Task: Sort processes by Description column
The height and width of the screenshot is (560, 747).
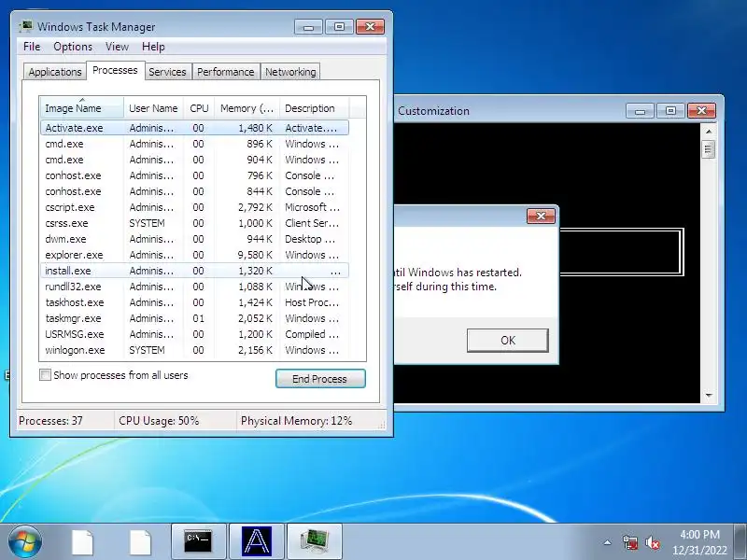Action: [x=315, y=108]
